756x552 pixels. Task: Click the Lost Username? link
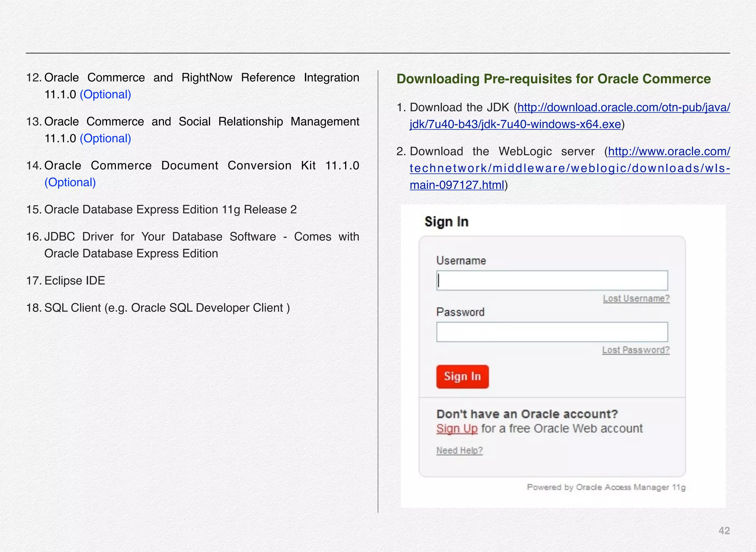(x=636, y=299)
